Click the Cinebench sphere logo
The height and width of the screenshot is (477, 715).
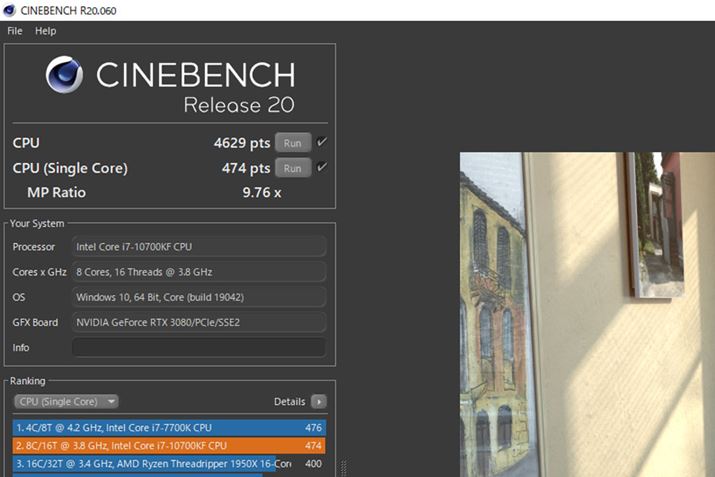coord(64,75)
